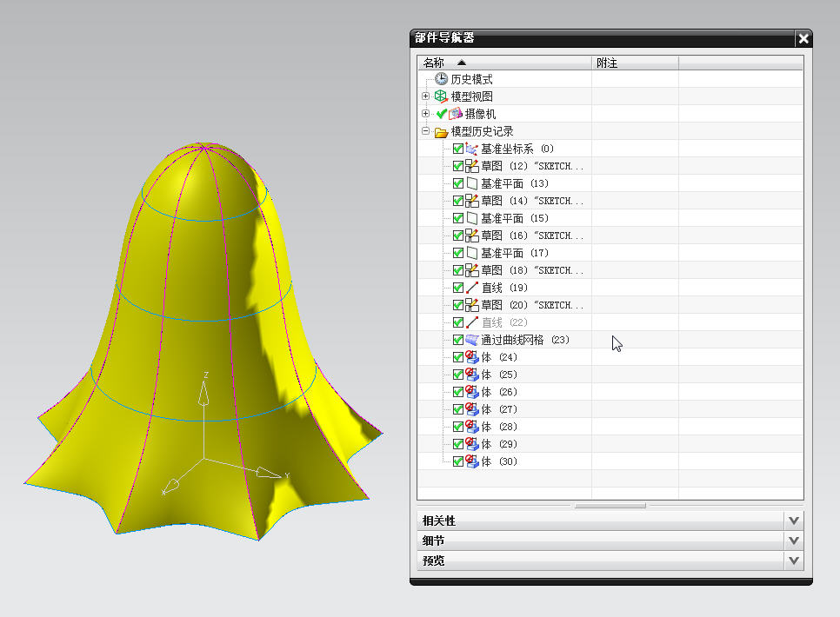The image size is (840, 617).
Task: Click the green check beside 摄像机
Action: (442, 114)
